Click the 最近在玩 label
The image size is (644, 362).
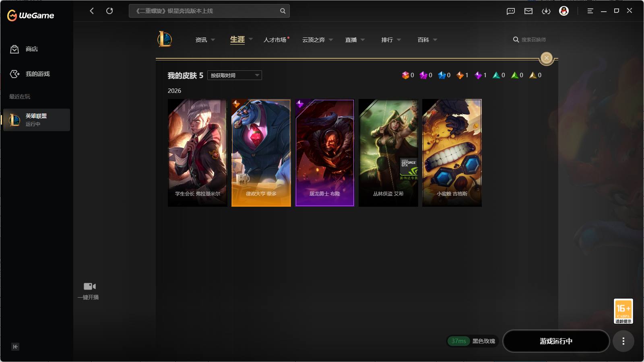tap(20, 97)
